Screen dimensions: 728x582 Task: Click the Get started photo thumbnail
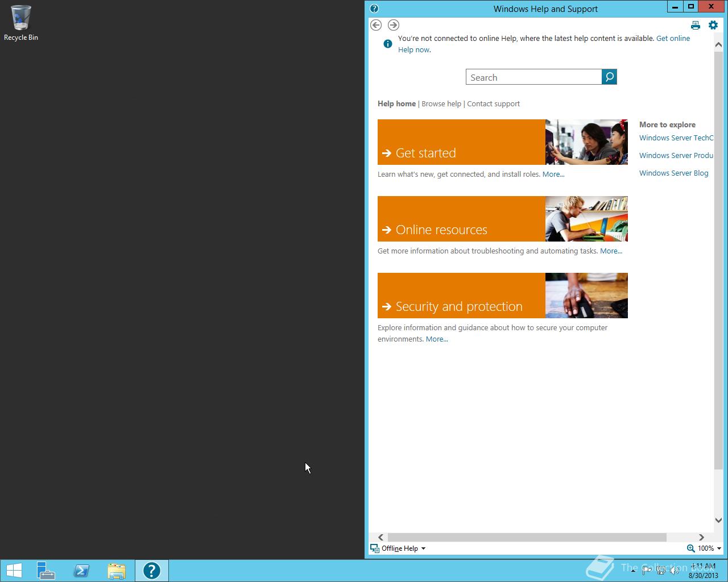pyautogui.click(x=586, y=142)
